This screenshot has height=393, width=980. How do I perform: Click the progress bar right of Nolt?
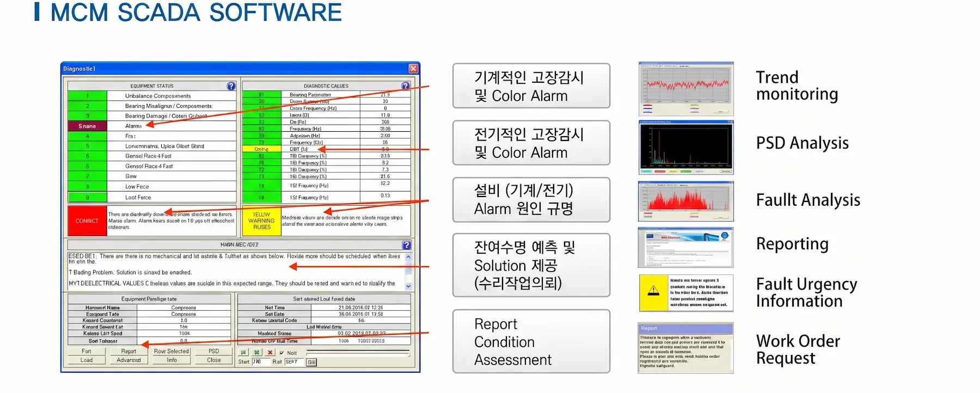click(358, 353)
